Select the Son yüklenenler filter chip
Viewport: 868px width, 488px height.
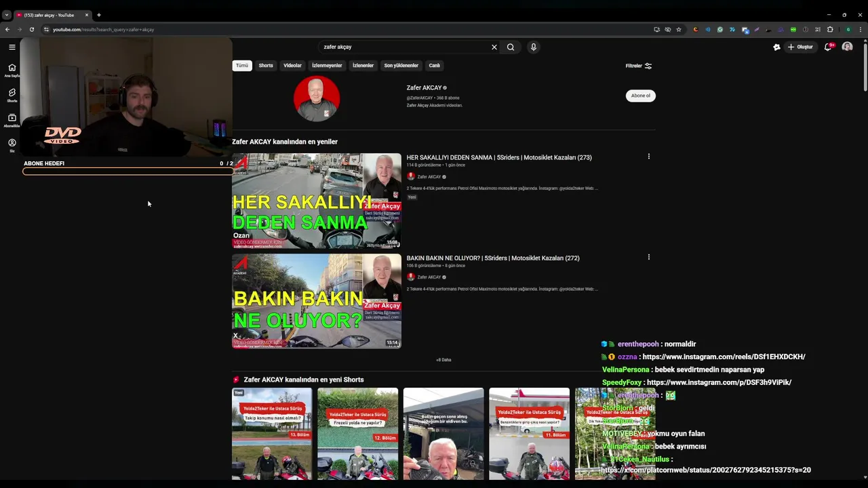[401, 66]
